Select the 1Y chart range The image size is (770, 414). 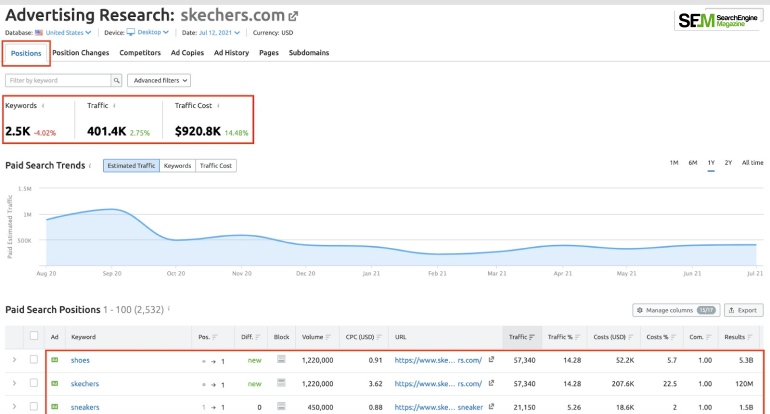pyautogui.click(x=711, y=163)
